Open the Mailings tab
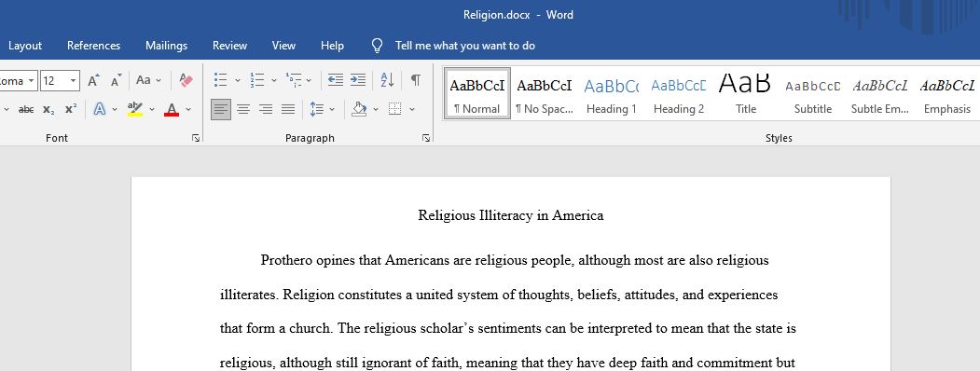 point(166,46)
